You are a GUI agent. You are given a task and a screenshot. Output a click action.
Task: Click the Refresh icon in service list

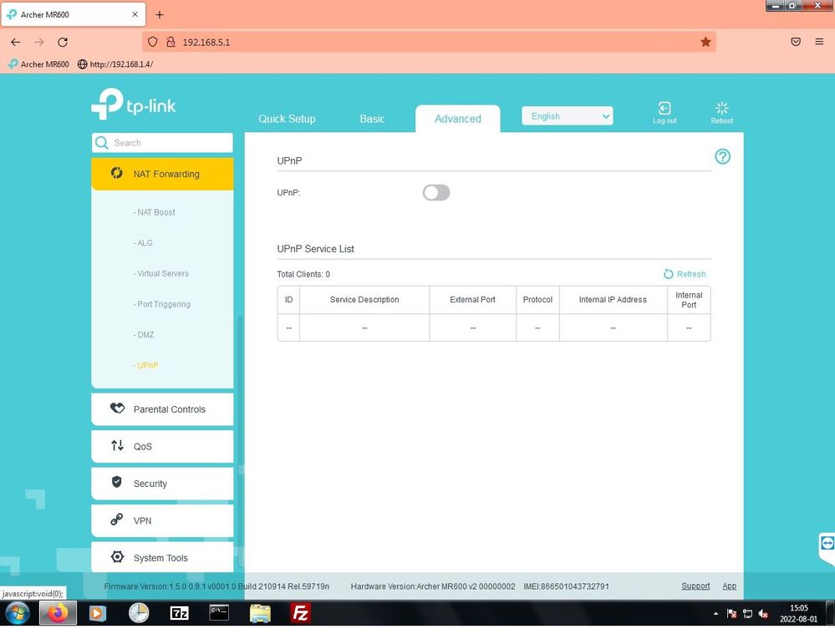(669, 274)
